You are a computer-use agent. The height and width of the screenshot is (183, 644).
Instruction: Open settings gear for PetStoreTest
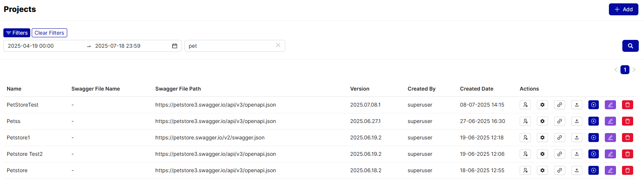pyautogui.click(x=542, y=105)
